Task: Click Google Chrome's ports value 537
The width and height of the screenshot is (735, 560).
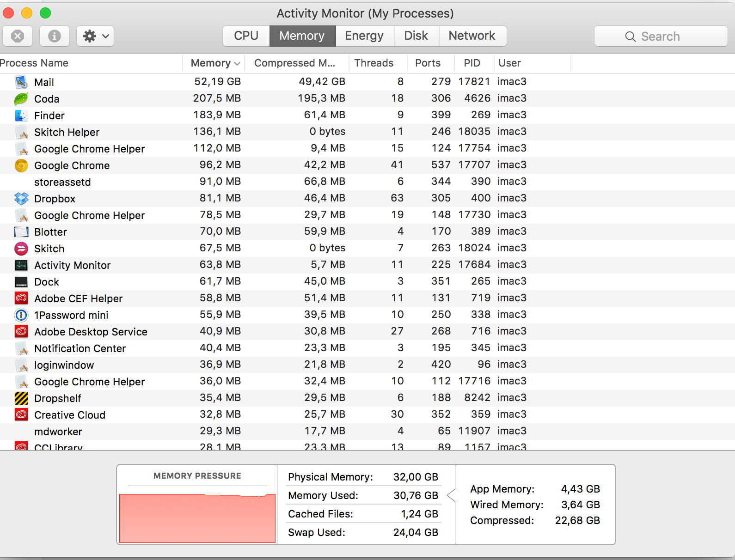Action: [441, 165]
